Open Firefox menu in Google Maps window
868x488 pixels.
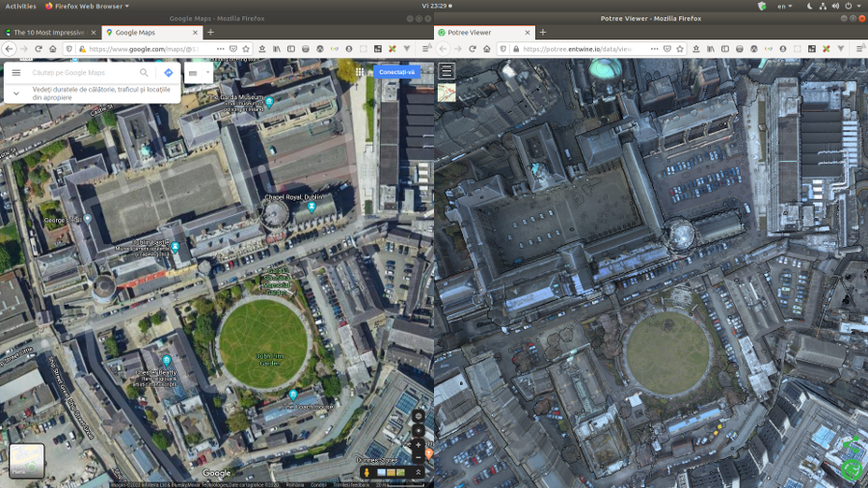pos(425,48)
